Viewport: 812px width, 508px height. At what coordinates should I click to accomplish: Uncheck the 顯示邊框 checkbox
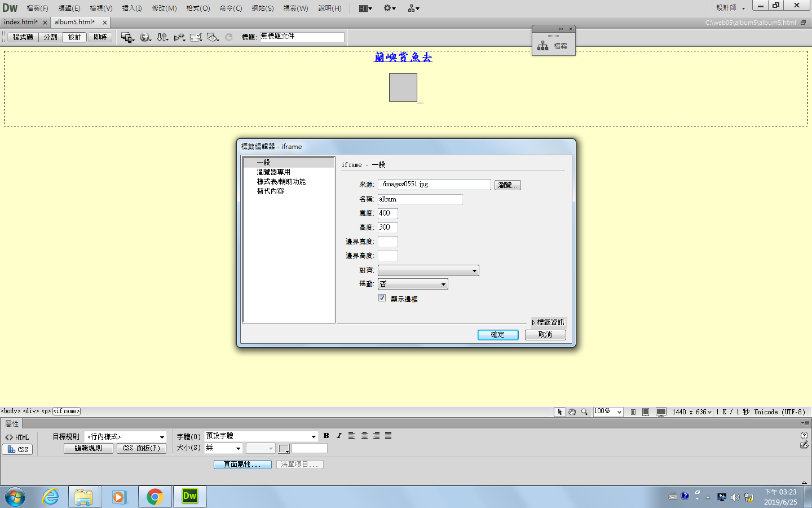382,298
